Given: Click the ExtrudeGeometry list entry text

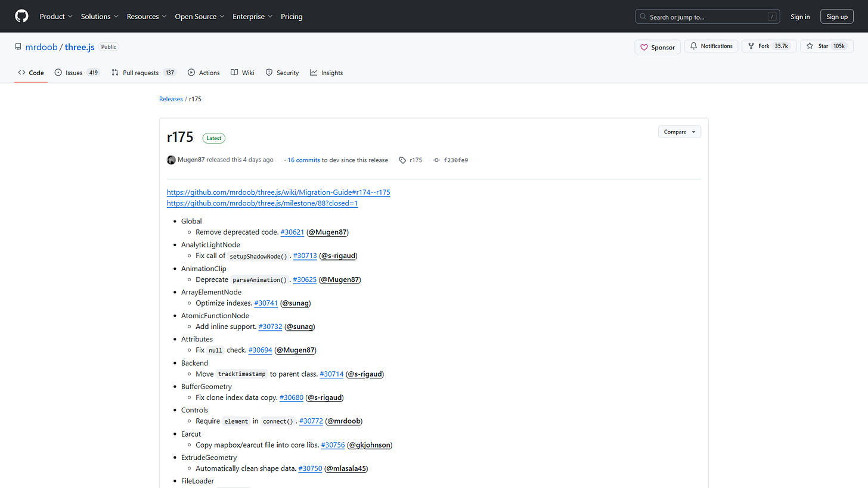Looking at the screenshot, I should [x=209, y=458].
